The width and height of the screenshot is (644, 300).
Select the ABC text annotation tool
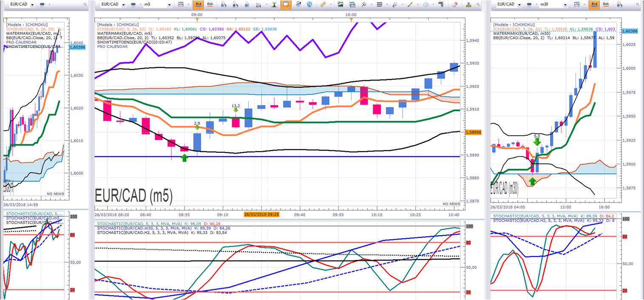pos(441,4)
